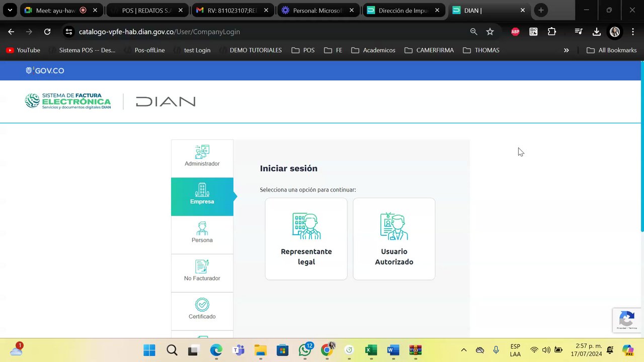Close the Meet tab

point(95,10)
